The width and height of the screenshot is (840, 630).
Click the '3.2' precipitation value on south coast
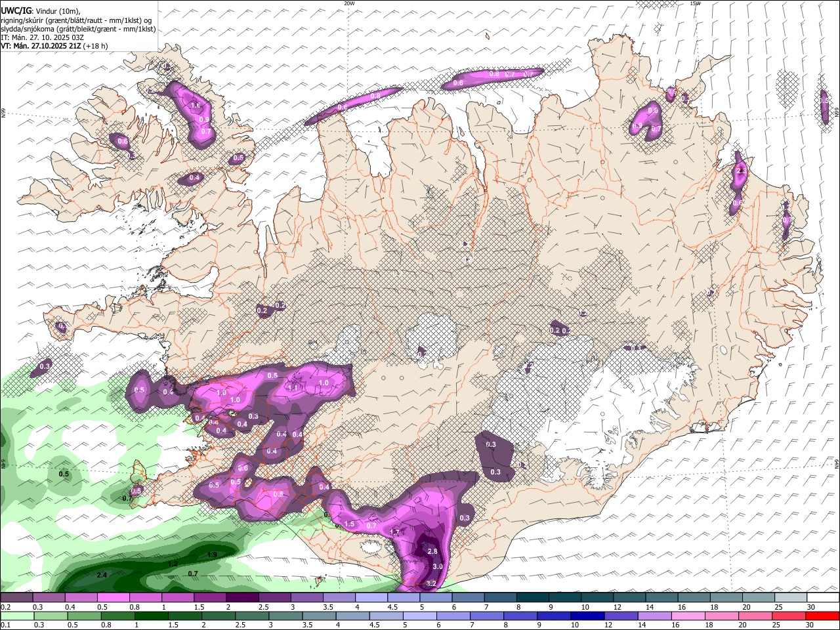point(431,583)
